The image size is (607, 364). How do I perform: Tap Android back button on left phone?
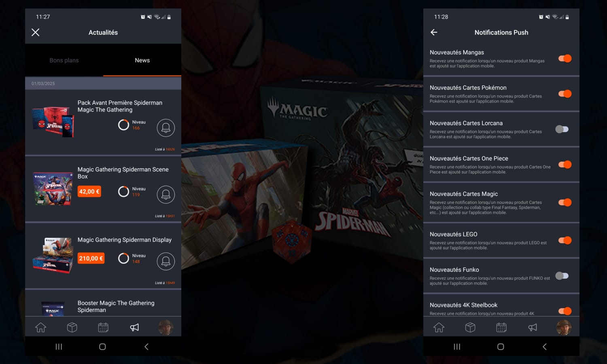coord(146,347)
